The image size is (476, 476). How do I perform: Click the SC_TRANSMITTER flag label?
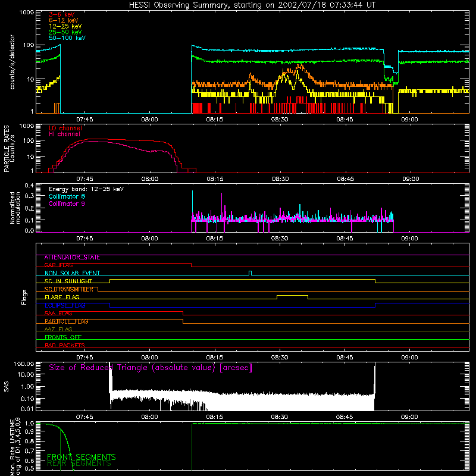click(69, 289)
